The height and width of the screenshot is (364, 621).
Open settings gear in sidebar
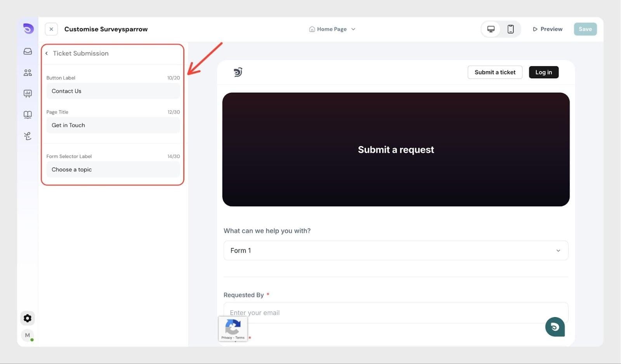pos(28,318)
